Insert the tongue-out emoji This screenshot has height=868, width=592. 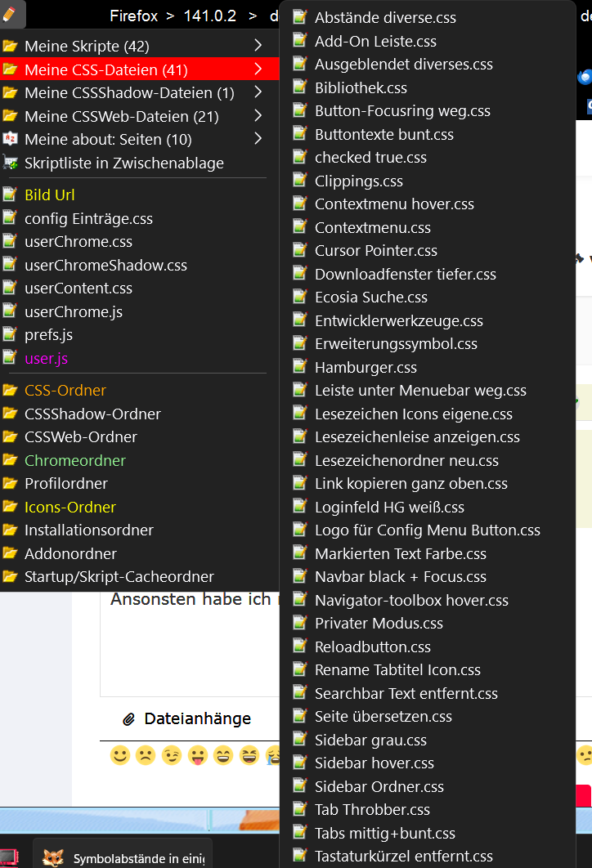198,755
